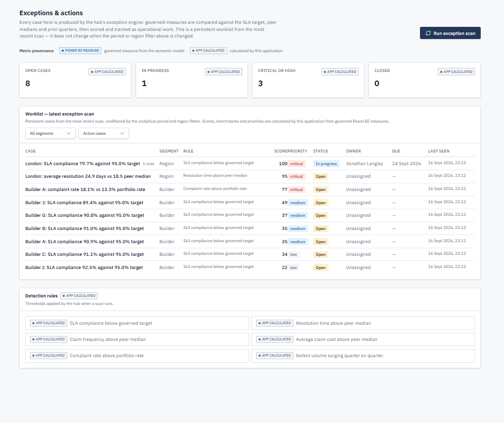Sort by the SEGMENT column header

click(x=169, y=151)
